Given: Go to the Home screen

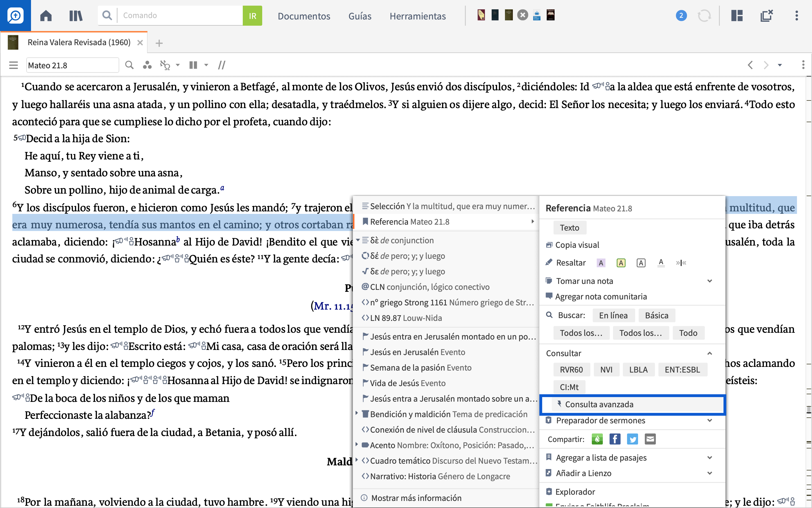Looking at the screenshot, I should point(46,16).
